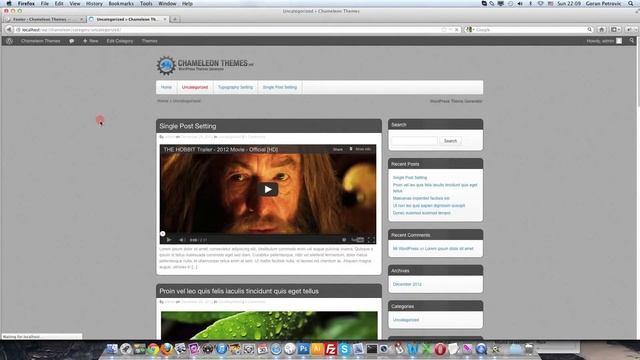Viewport: 640px width, 360px height.
Task: Open Finder from the Dock
Action: [x=112, y=349]
